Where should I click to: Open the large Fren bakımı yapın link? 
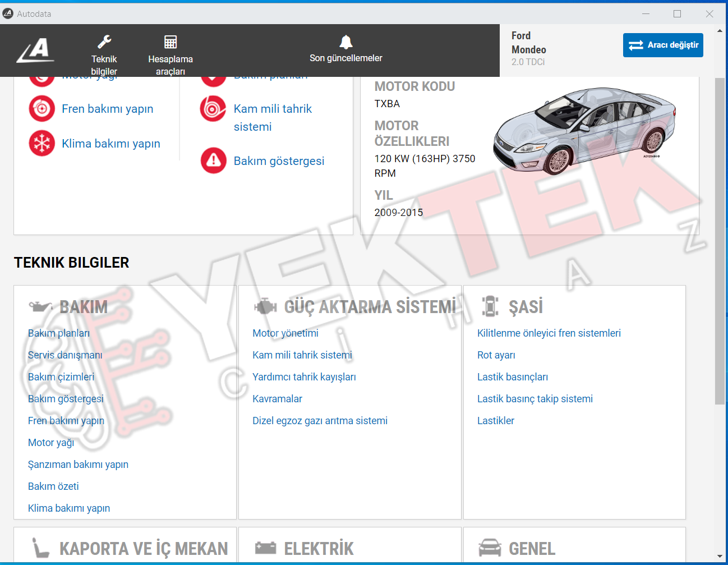tap(107, 109)
